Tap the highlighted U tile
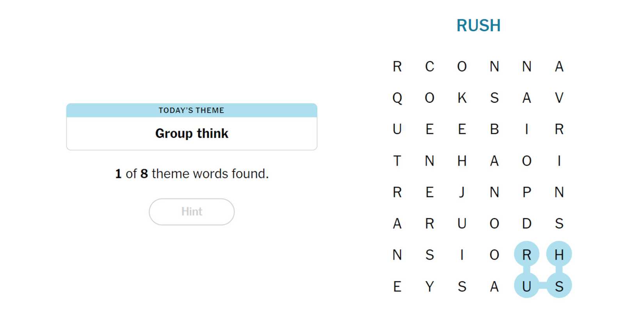 pos(527,286)
